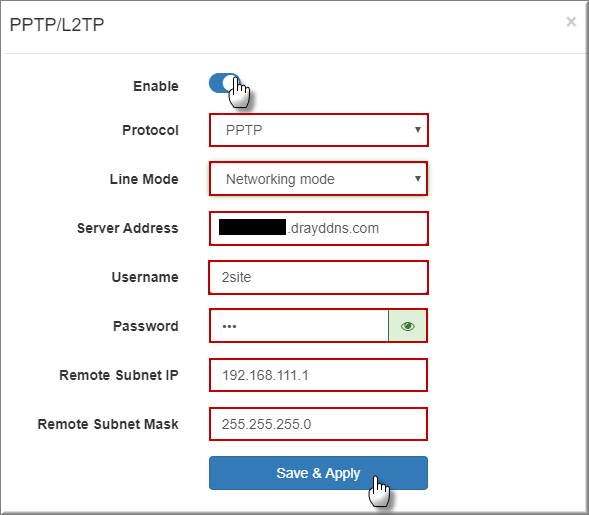Click the PPTP/L2TP dialog title
The width and height of the screenshot is (589, 515).
(x=57, y=25)
